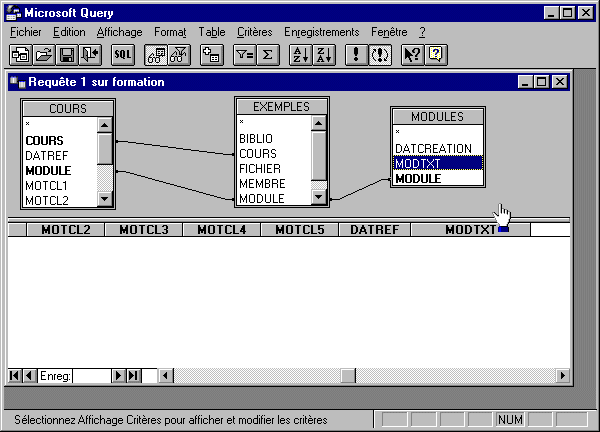Click the New Query toolbar icon
The image size is (600, 432).
[21, 55]
